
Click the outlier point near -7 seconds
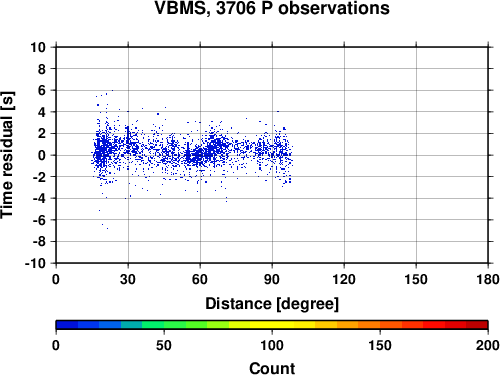click(x=107, y=228)
